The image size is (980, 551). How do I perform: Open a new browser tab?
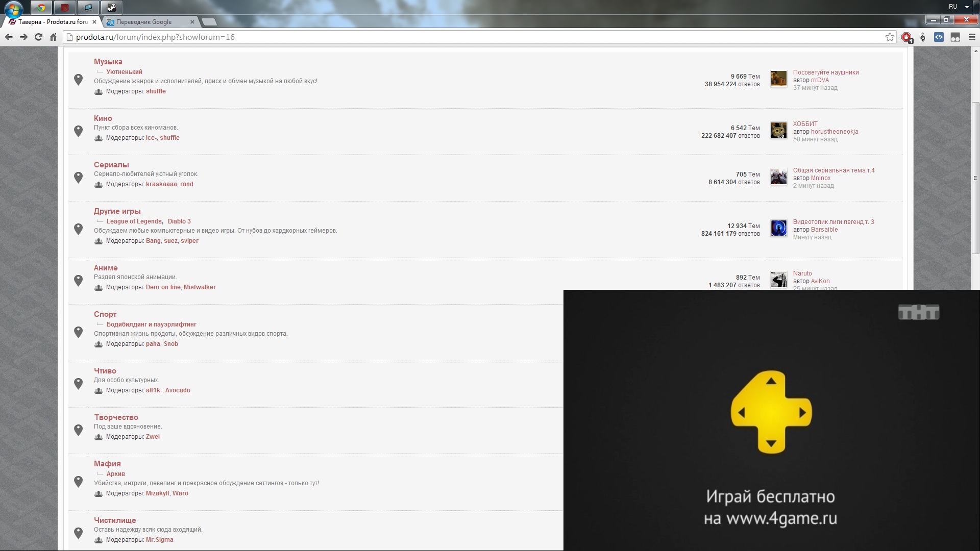coord(209,22)
